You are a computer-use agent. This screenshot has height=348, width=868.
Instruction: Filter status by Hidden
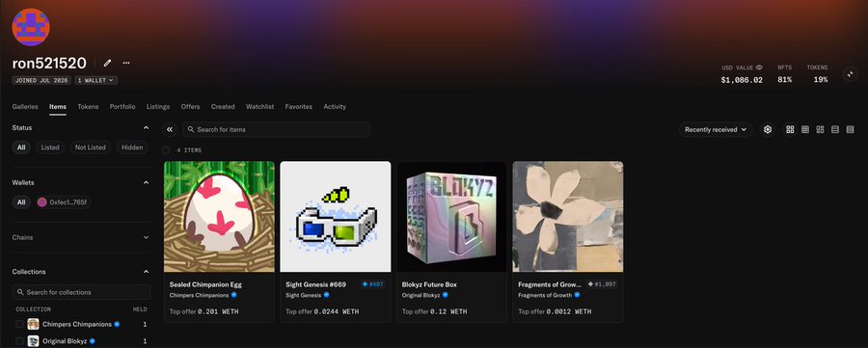tap(132, 147)
